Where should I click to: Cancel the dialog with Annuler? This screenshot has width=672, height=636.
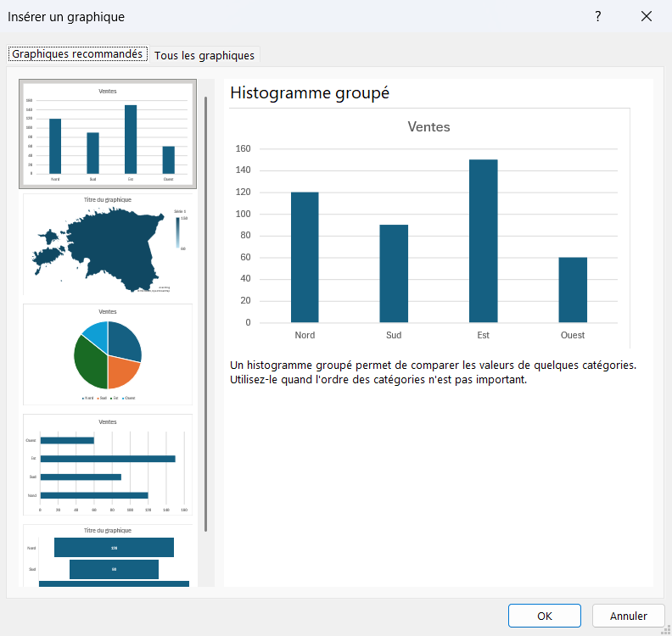(x=628, y=616)
